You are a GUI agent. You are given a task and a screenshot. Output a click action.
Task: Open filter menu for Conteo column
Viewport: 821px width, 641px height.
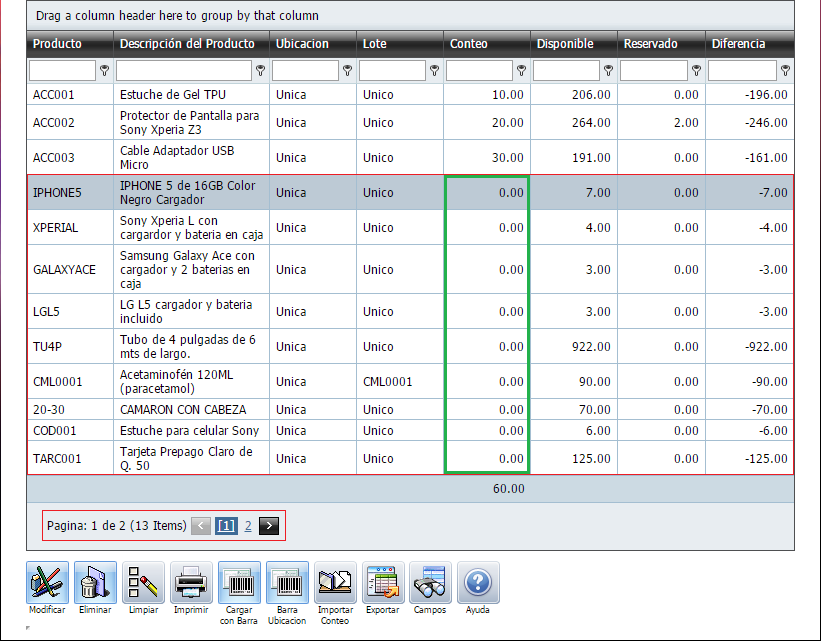pyautogui.click(x=521, y=71)
